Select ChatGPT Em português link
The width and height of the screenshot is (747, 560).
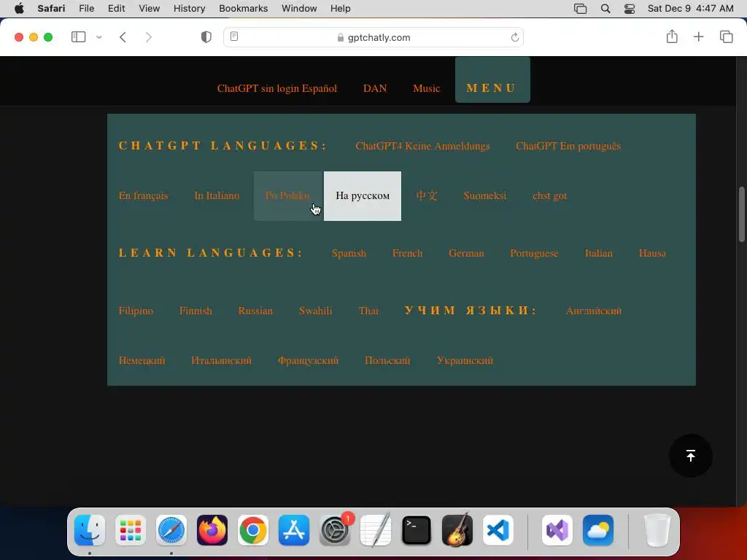(x=568, y=146)
